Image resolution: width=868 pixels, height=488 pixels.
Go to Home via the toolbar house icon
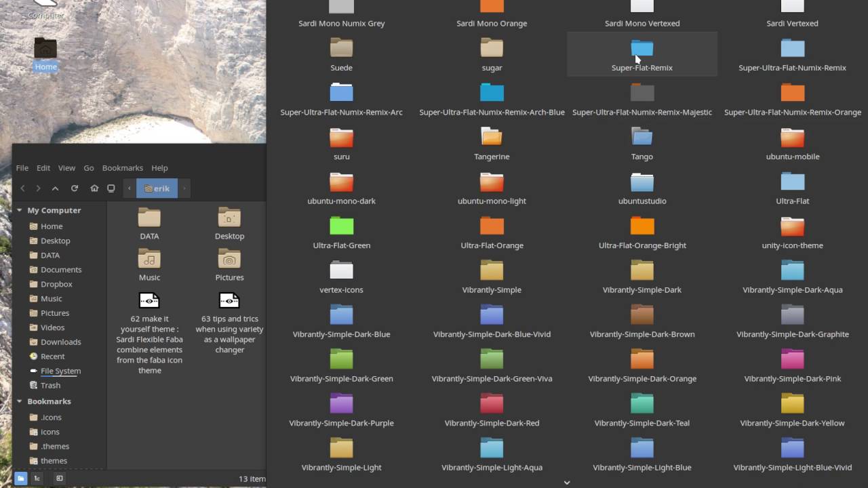pos(94,188)
